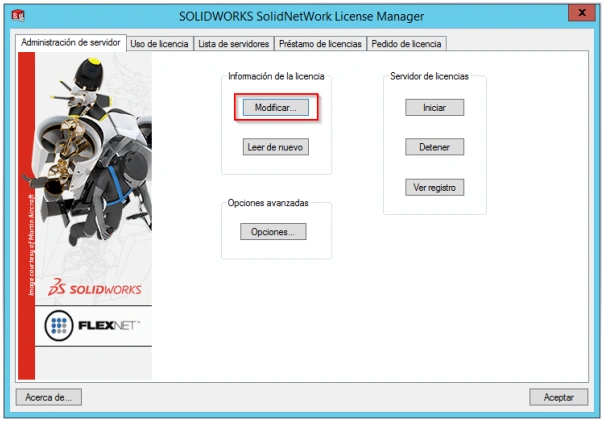
Task: Switch to Uso de licencia tab
Action: point(159,44)
